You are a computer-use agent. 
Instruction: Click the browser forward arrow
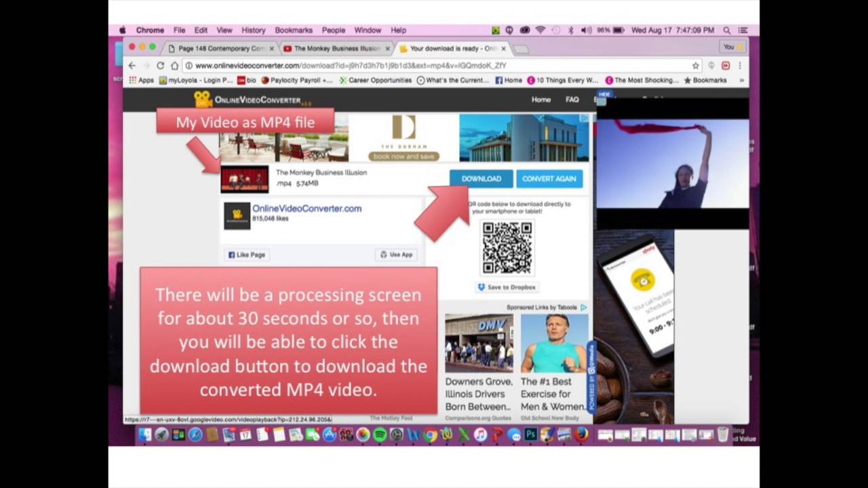point(146,66)
